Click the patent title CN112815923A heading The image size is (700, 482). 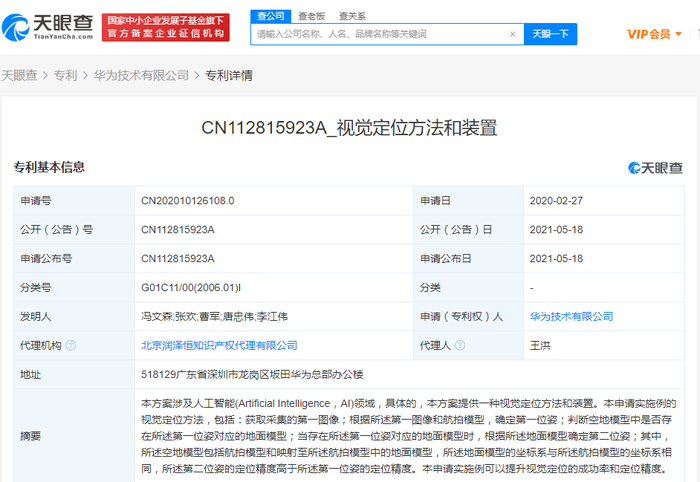point(349,127)
